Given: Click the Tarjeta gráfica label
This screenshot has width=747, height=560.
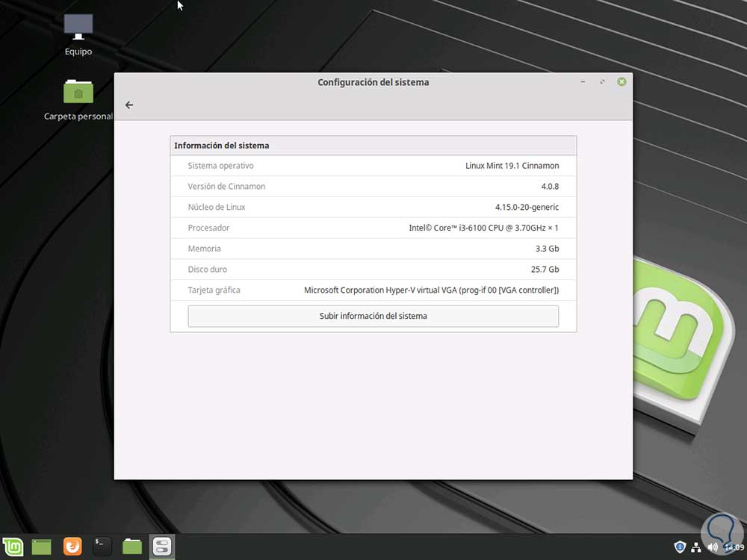Looking at the screenshot, I should [214, 290].
